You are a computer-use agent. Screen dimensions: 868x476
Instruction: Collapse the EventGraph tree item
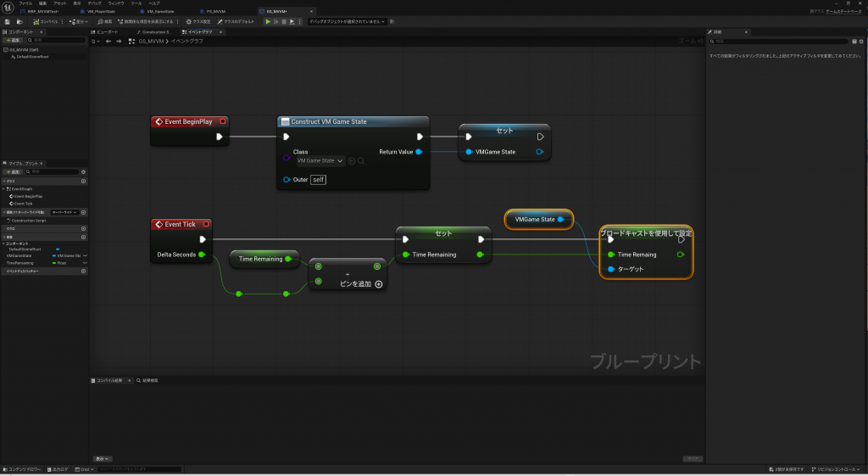tap(4, 189)
